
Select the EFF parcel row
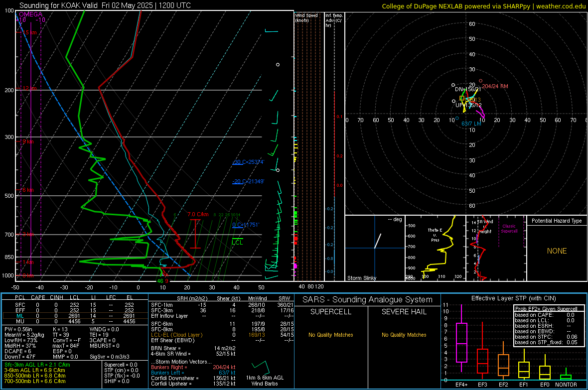point(74,310)
